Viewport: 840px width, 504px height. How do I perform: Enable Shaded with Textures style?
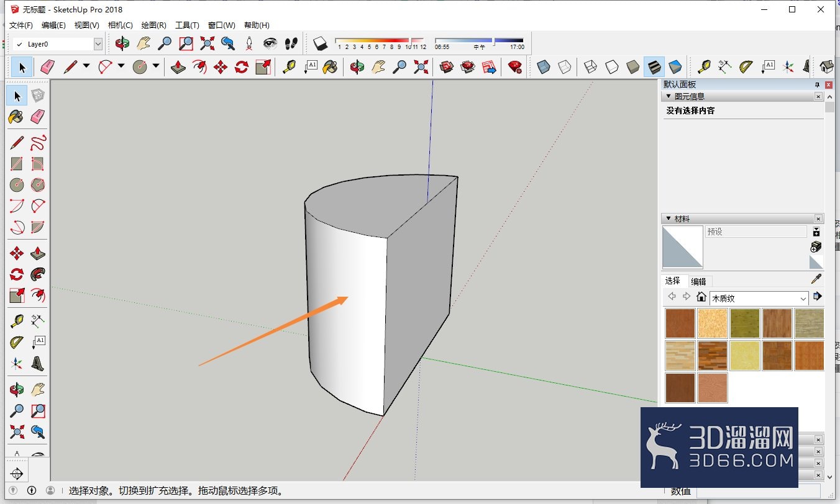654,67
